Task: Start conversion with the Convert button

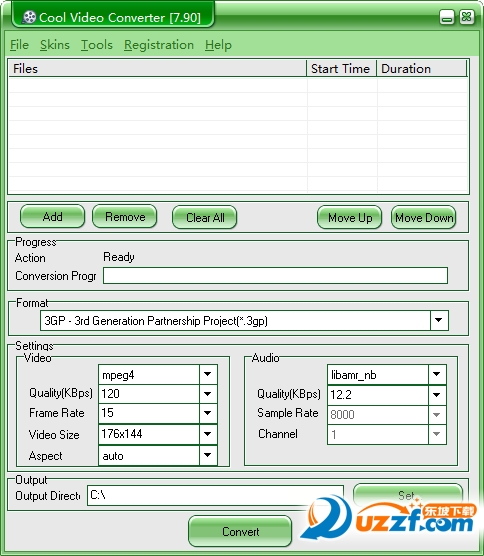Action: [240, 531]
